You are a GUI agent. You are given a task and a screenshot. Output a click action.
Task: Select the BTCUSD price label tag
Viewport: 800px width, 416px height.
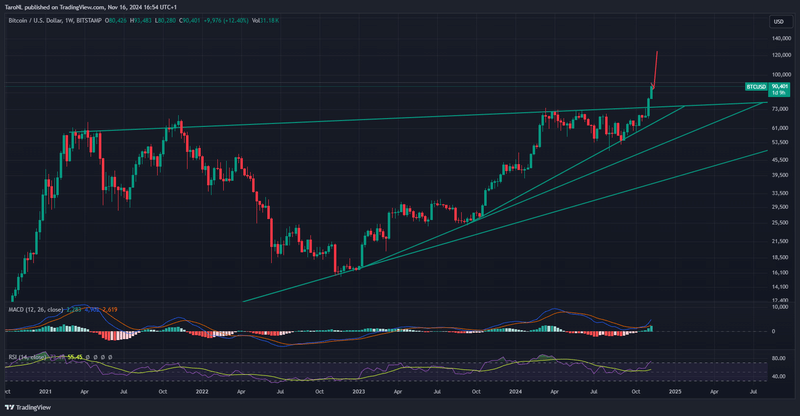coord(756,87)
